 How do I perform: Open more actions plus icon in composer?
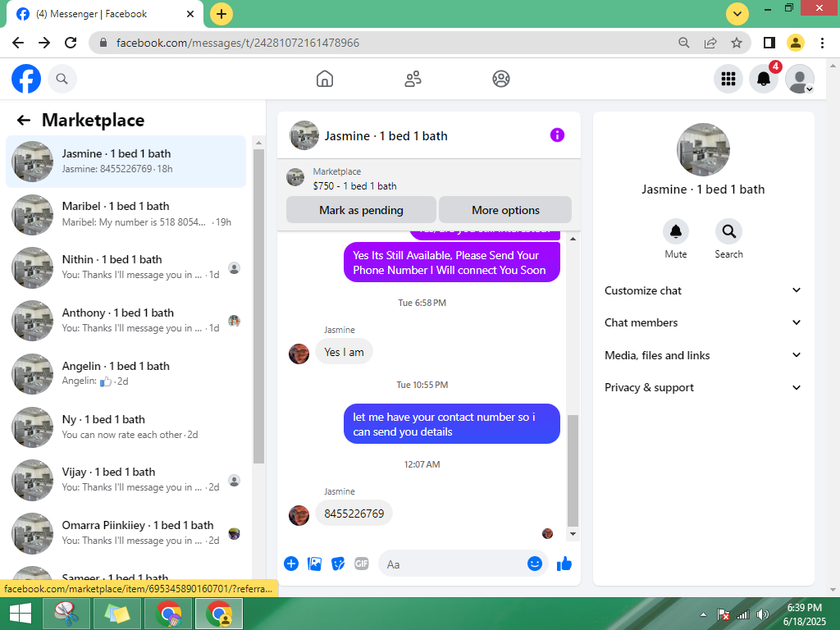[x=291, y=564]
